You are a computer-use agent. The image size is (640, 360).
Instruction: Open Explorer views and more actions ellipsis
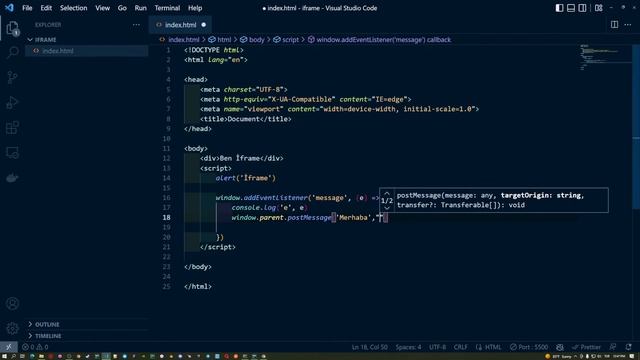click(136, 25)
